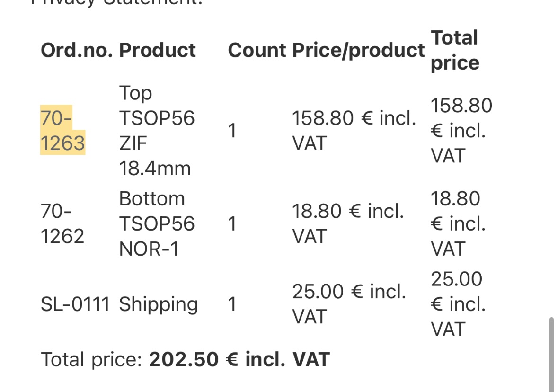Click the 202.50 € incl. VAT total
This screenshot has width=558, height=392.
click(239, 360)
